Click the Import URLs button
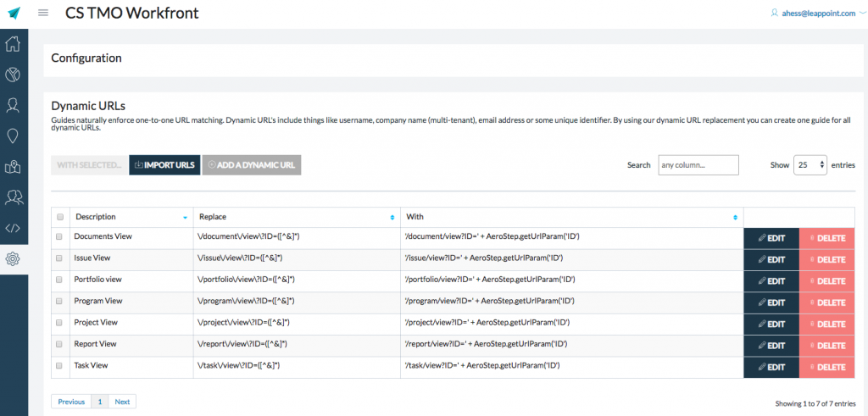868x416 pixels. pyautogui.click(x=164, y=165)
